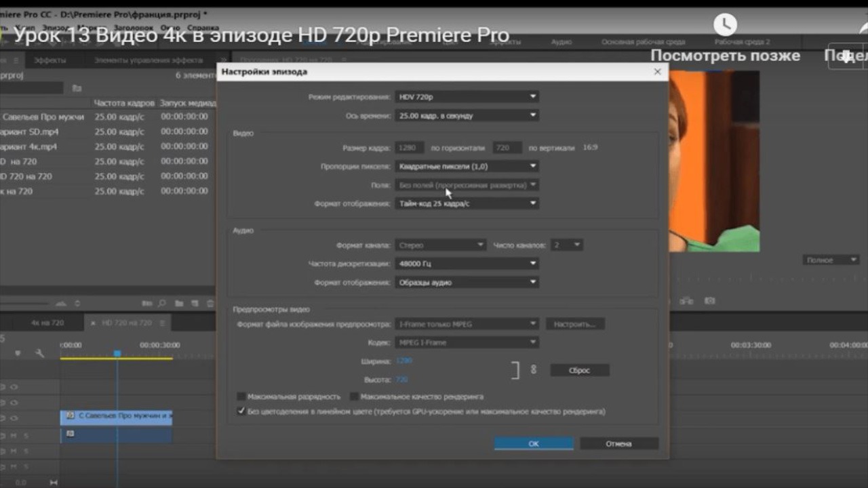Toggle Максимальная разрядность checkbox
The height and width of the screenshot is (488, 868).
pos(241,396)
